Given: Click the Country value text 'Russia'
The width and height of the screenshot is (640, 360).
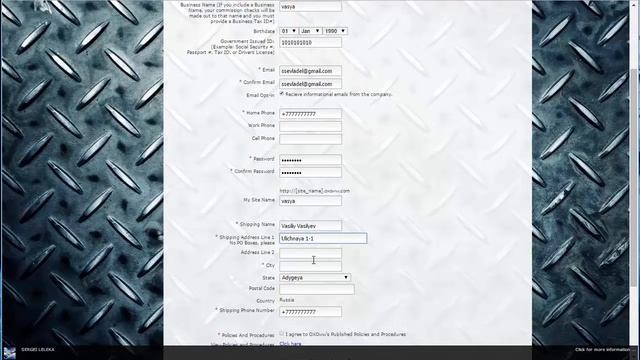Looking at the screenshot, I should coord(287,300).
